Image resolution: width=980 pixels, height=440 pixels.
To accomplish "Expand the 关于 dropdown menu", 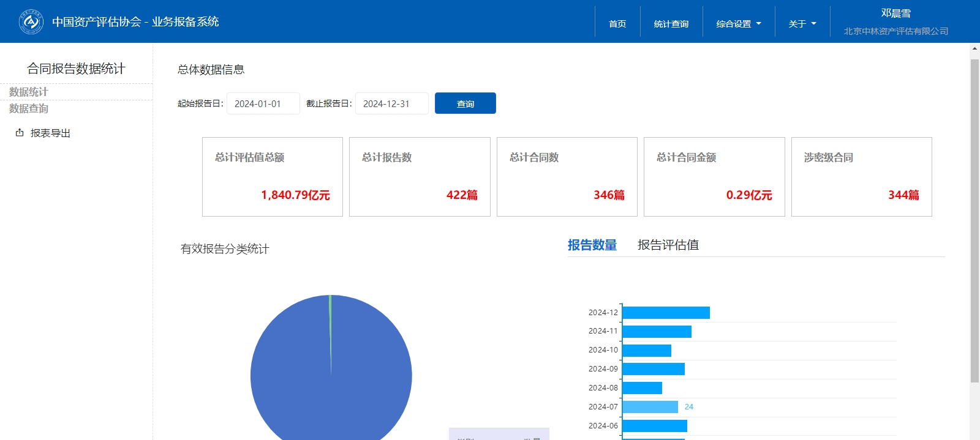I will [802, 24].
